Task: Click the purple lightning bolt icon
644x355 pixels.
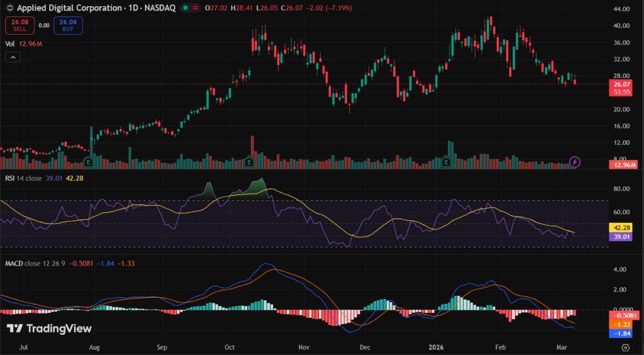Action: [x=575, y=162]
